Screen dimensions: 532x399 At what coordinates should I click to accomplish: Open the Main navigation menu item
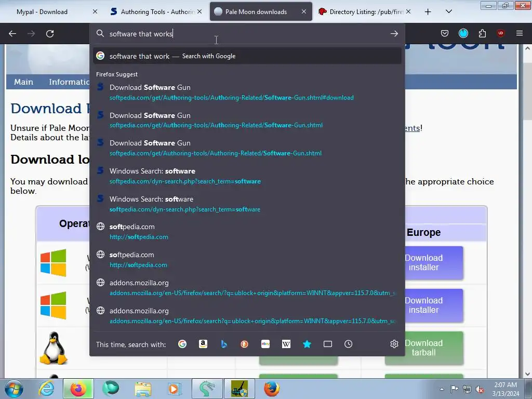(x=23, y=82)
